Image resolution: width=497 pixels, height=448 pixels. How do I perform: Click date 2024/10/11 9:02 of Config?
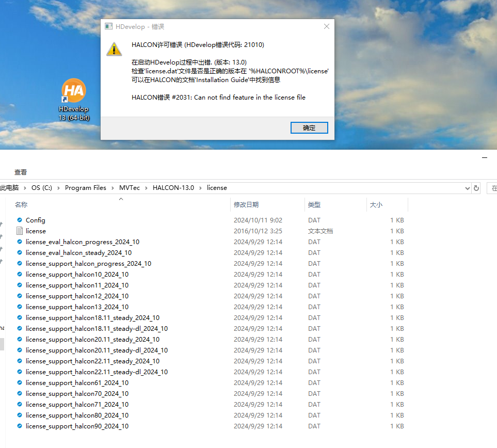tap(258, 220)
